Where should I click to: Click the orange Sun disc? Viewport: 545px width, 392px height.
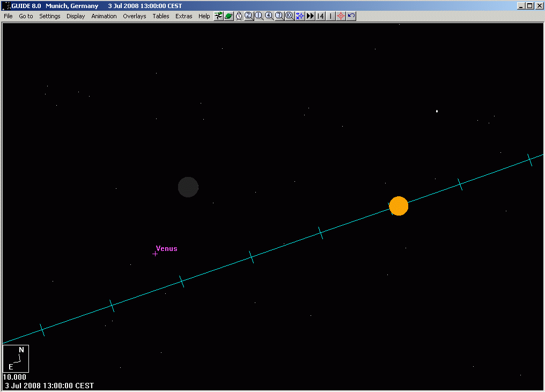pos(399,206)
